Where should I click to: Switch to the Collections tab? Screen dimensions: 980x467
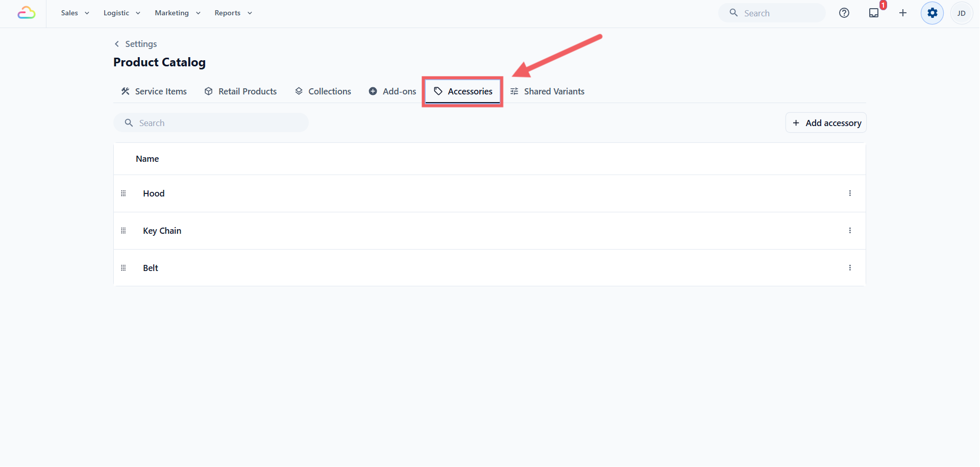[x=323, y=91]
